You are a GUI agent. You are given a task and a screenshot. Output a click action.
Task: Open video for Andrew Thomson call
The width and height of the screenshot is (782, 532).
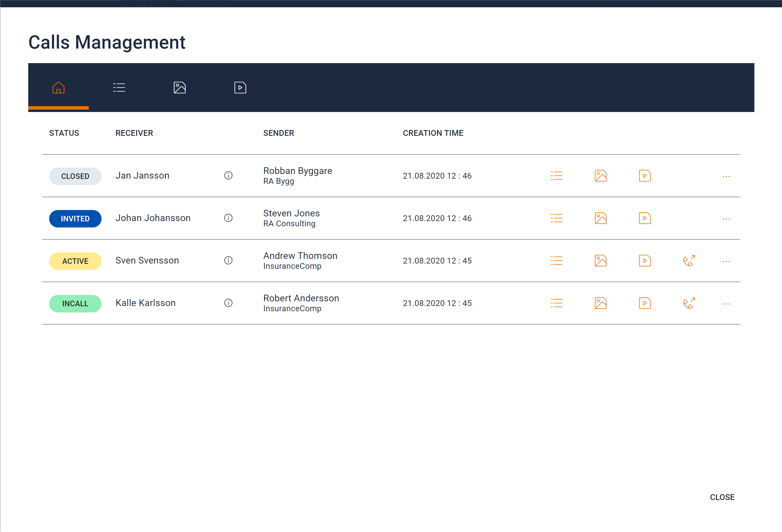click(x=644, y=260)
